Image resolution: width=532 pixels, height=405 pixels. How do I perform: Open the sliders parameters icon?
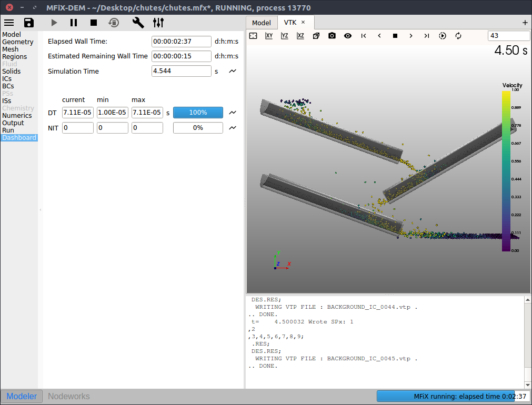click(x=158, y=23)
